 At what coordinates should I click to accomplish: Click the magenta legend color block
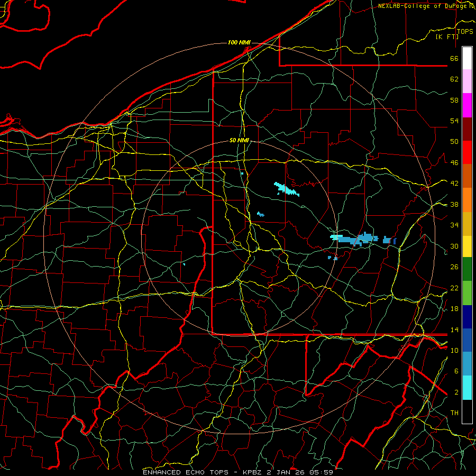tap(467, 105)
